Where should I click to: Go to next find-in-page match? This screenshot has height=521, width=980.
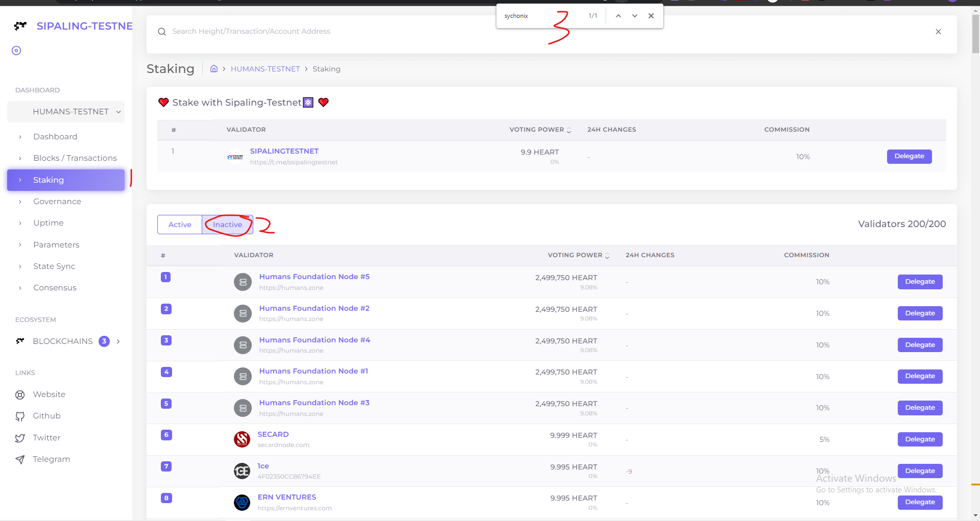(x=635, y=16)
